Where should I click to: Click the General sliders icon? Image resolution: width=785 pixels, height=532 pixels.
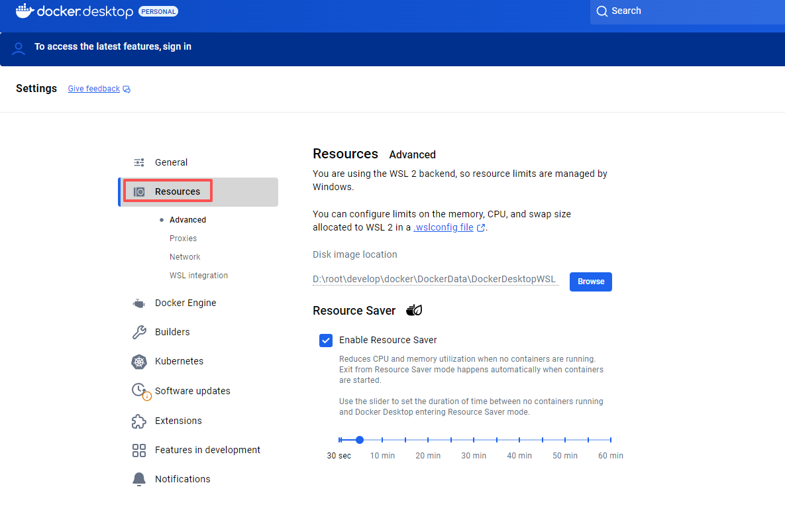139,163
